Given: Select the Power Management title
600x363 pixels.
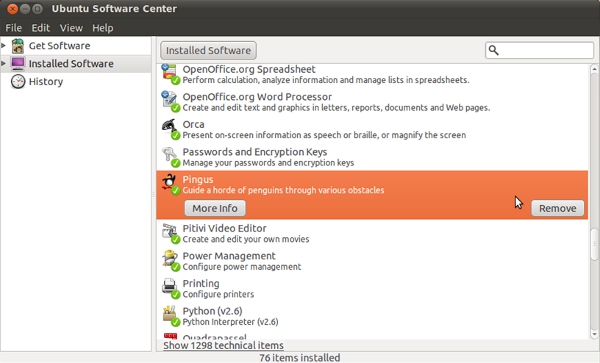Looking at the screenshot, I should (229, 256).
